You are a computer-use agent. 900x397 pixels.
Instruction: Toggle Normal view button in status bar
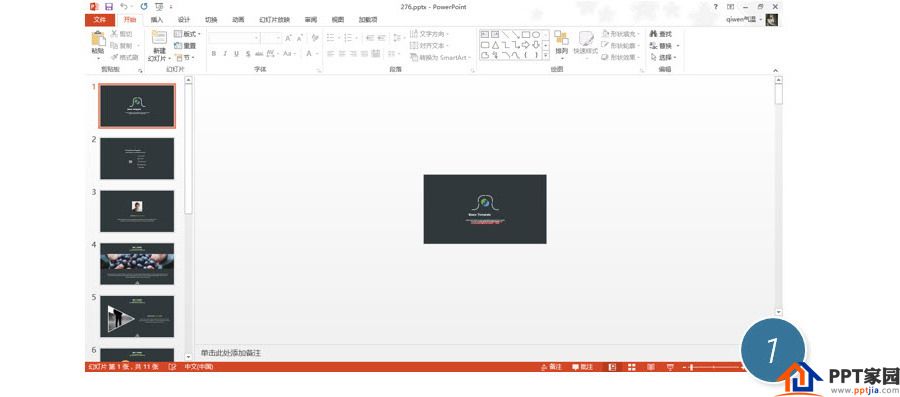[612, 367]
